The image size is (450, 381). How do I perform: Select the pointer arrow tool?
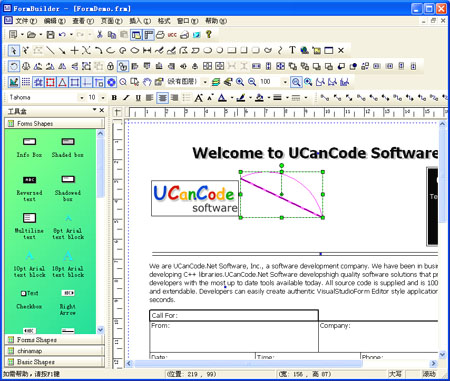point(13,50)
